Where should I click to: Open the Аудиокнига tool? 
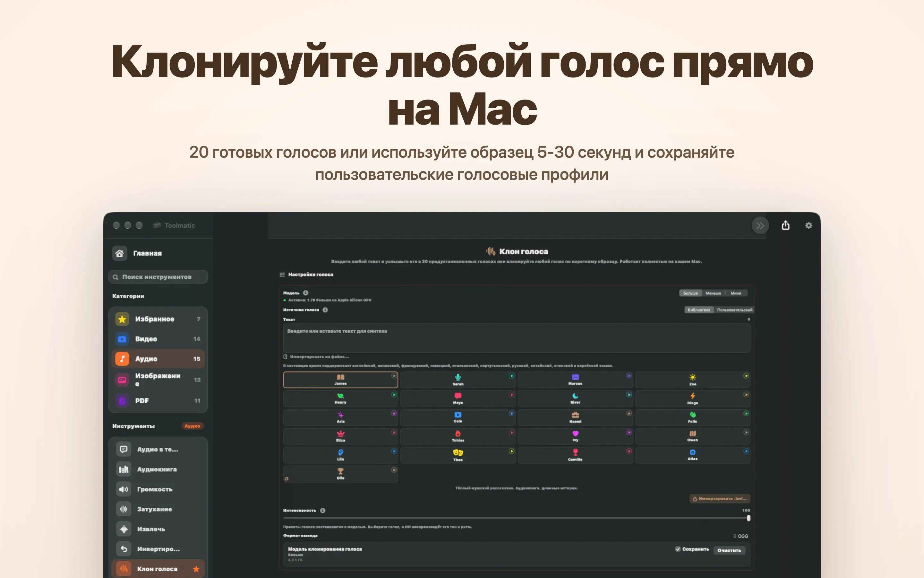158,469
